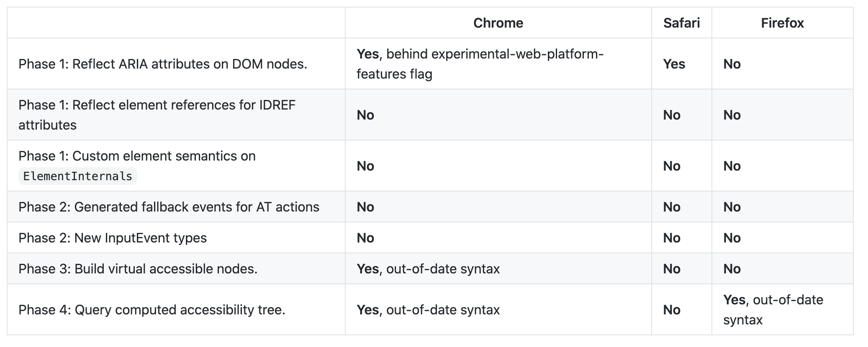
Task: Click Chrome's 'Yes, out-of-date syntax' for Phase 3
Action: click(x=428, y=269)
